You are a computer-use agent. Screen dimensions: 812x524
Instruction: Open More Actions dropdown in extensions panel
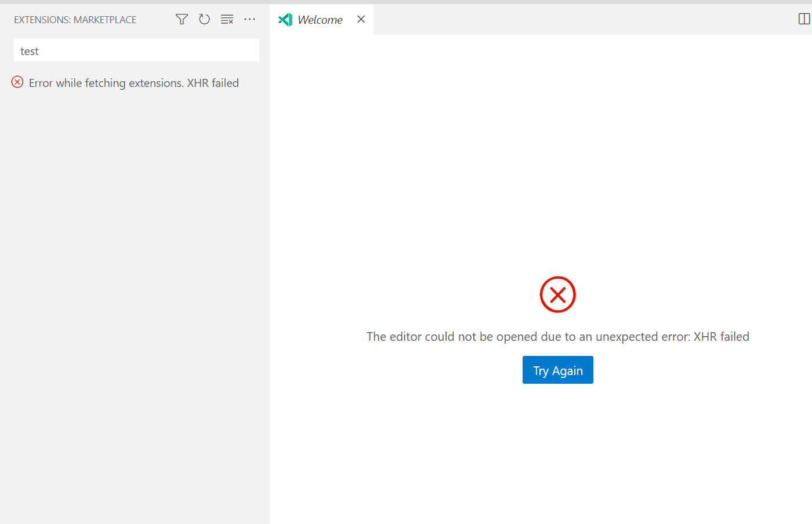(x=249, y=19)
